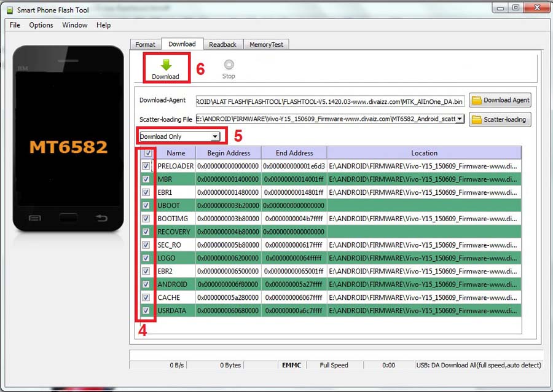Uncheck the CACHE partition checkbox
The width and height of the screenshot is (553, 392).
(146, 297)
